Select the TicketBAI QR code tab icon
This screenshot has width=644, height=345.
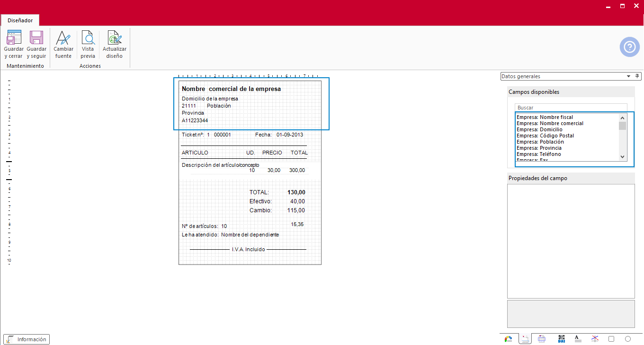[x=562, y=339]
